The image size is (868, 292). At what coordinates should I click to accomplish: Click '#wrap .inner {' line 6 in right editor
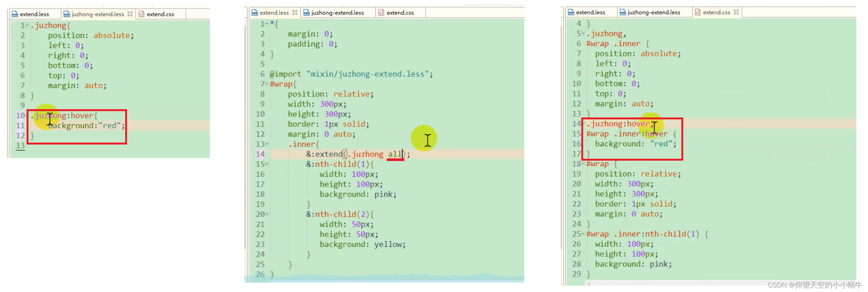pyautogui.click(x=618, y=44)
